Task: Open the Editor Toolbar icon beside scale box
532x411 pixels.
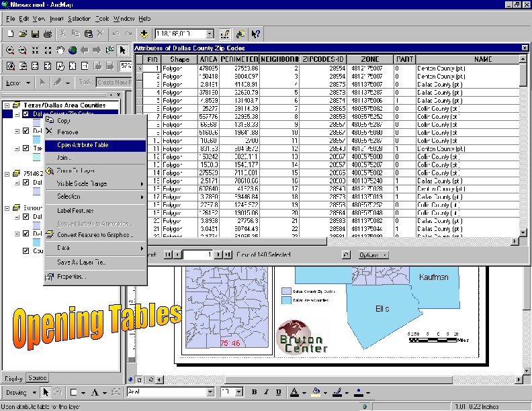Action: pyautogui.click(x=224, y=34)
